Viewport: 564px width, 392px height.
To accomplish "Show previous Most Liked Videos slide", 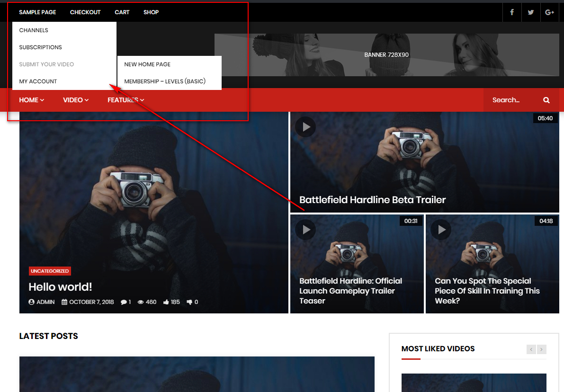I will point(531,349).
